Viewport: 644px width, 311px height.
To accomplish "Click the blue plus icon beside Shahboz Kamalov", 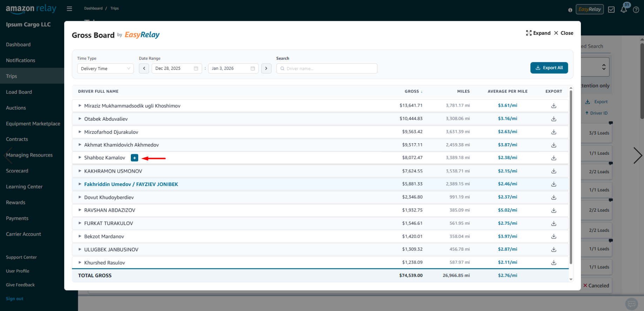I will (x=134, y=158).
